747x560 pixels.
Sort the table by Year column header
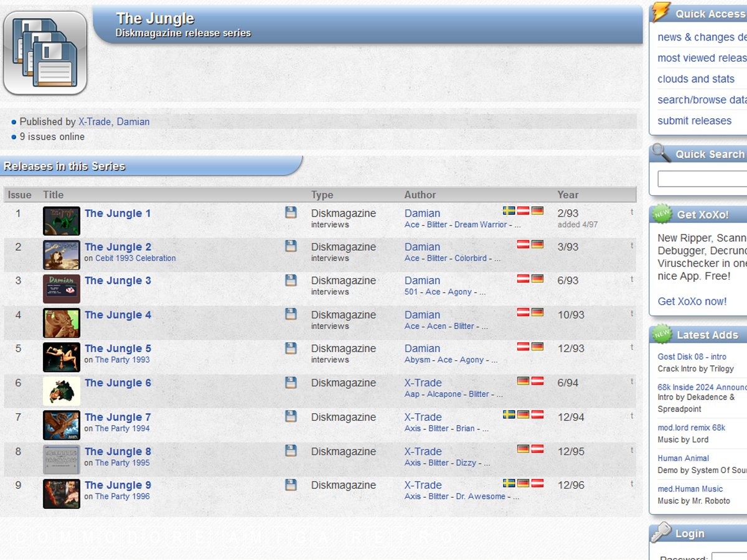568,195
